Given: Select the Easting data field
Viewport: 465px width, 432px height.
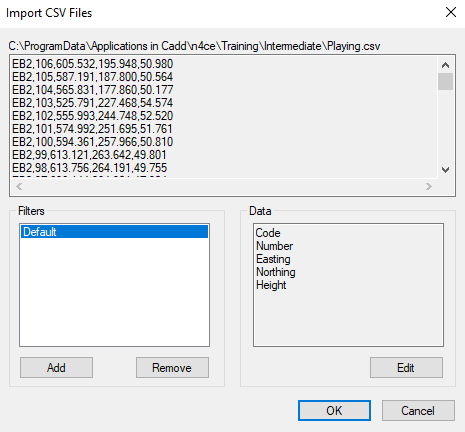Looking at the screenshot, I should pos(273,259).
